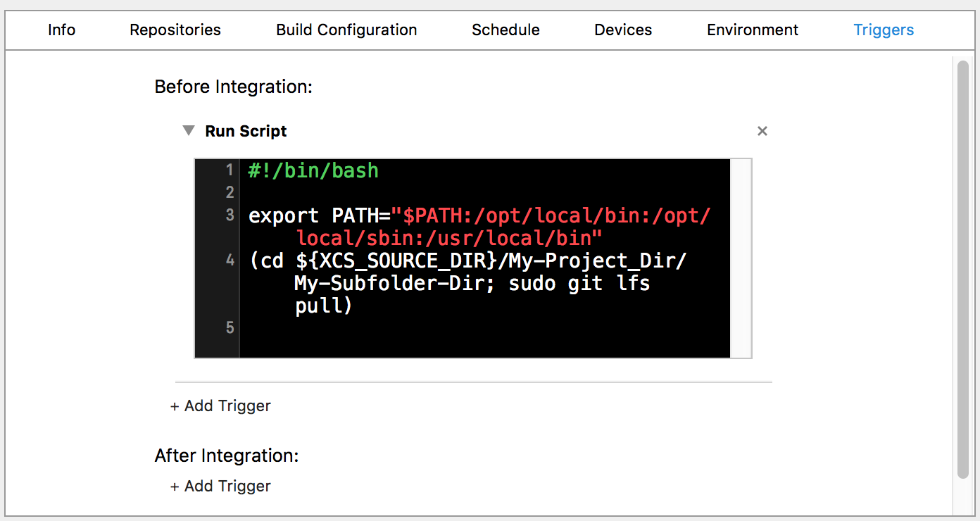Image resolution: width=980 pixels, height=521 pixels.
Task: Place the cursor on the #!/bin/bash line
Action: tap(314, 171)
